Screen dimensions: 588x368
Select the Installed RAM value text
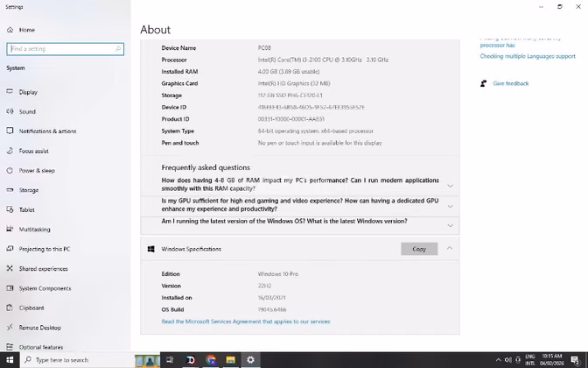(x=289, y=72)
